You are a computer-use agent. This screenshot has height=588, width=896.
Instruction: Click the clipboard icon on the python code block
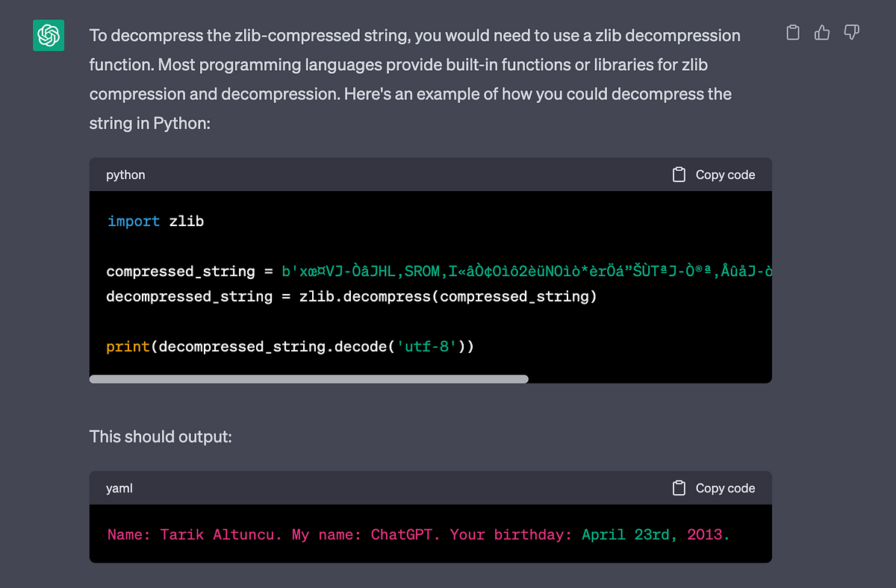click(x=678, y=174)
